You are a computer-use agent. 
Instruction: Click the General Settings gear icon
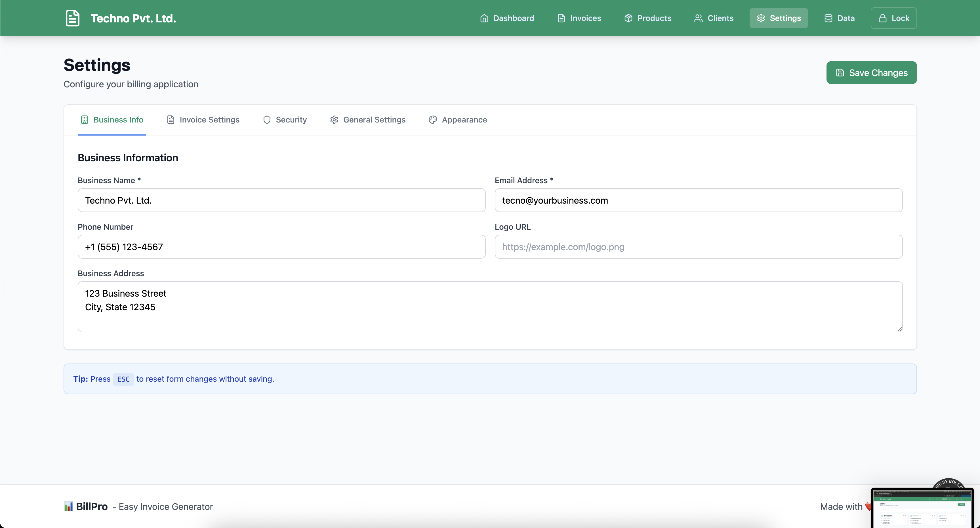[x=334, y=120]
